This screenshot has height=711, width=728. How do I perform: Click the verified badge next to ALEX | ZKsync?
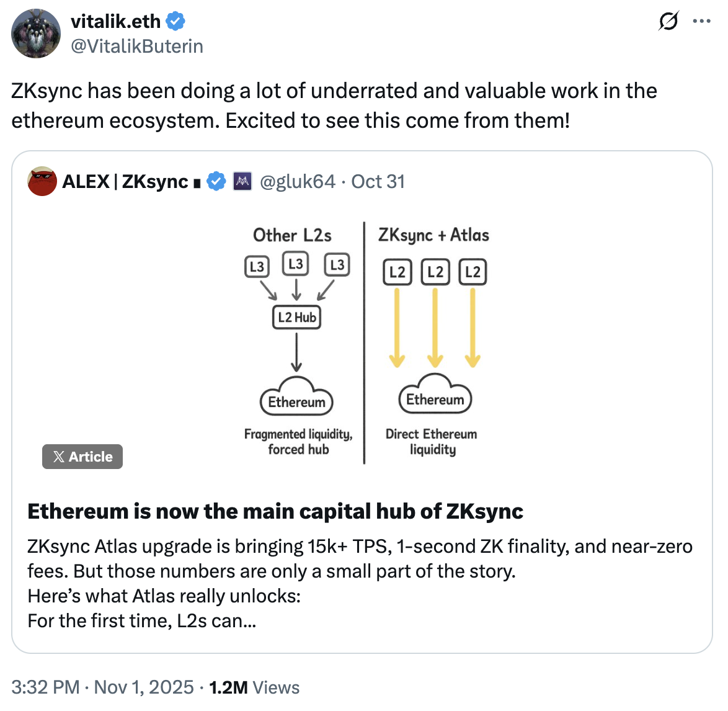[x=216, y=181]
